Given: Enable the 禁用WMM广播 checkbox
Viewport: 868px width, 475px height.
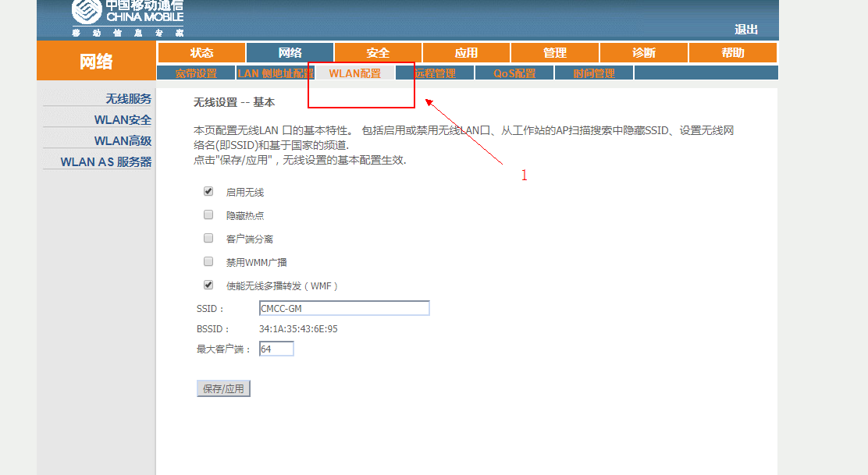Looking at the screenshot, I should 208,261.
